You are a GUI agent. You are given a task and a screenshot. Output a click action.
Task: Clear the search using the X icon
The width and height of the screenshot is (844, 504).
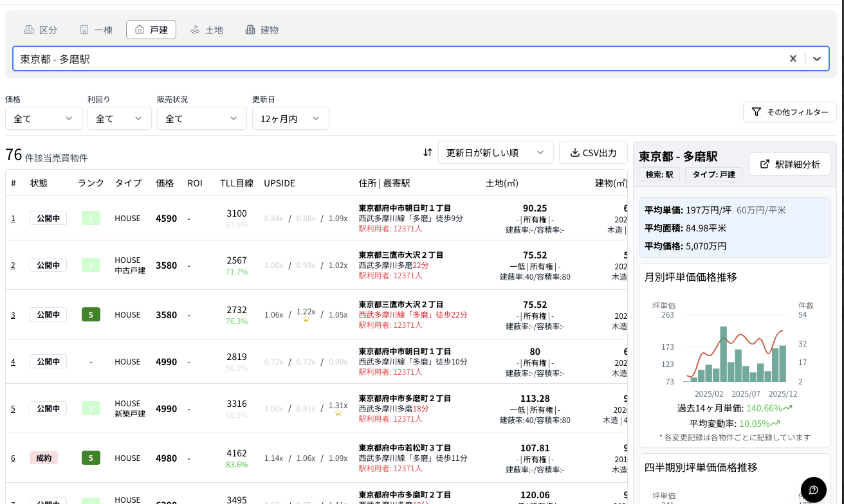(793, 59)
